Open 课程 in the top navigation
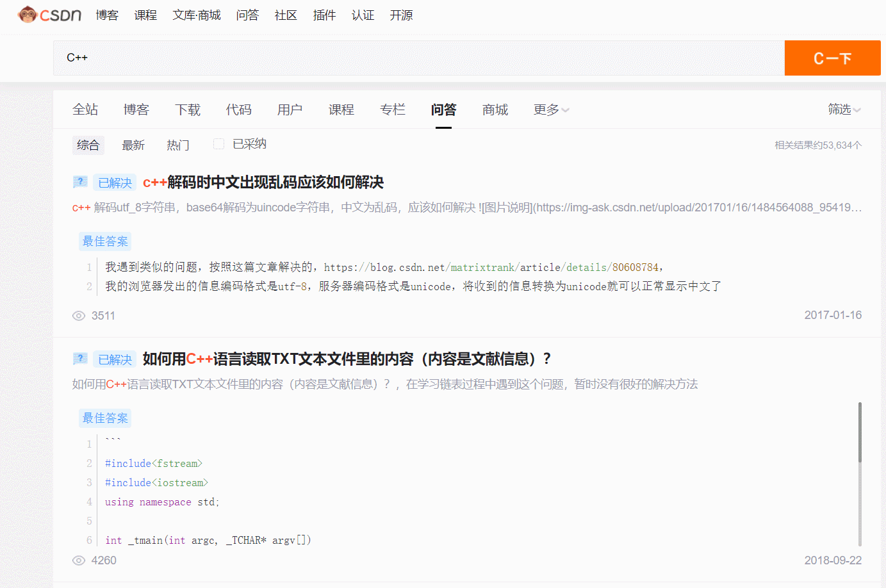This screenshot has width=886, height=588. 145,15
